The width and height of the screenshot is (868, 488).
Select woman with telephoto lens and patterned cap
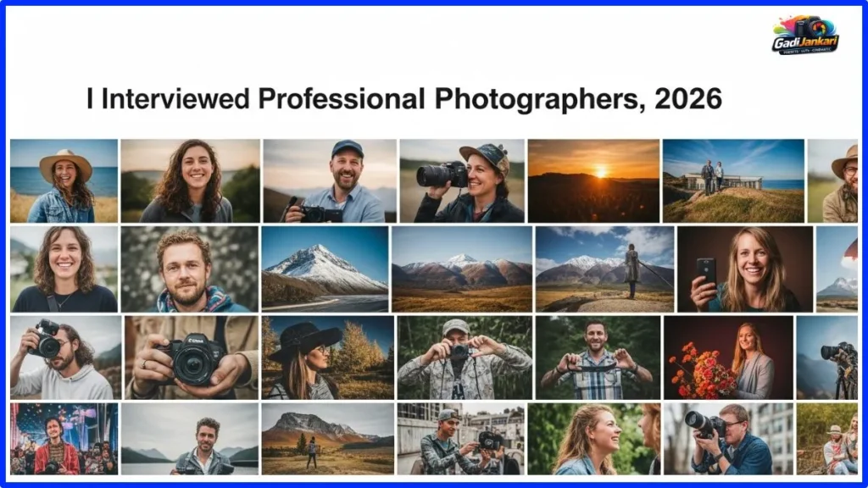pos(462,181)
